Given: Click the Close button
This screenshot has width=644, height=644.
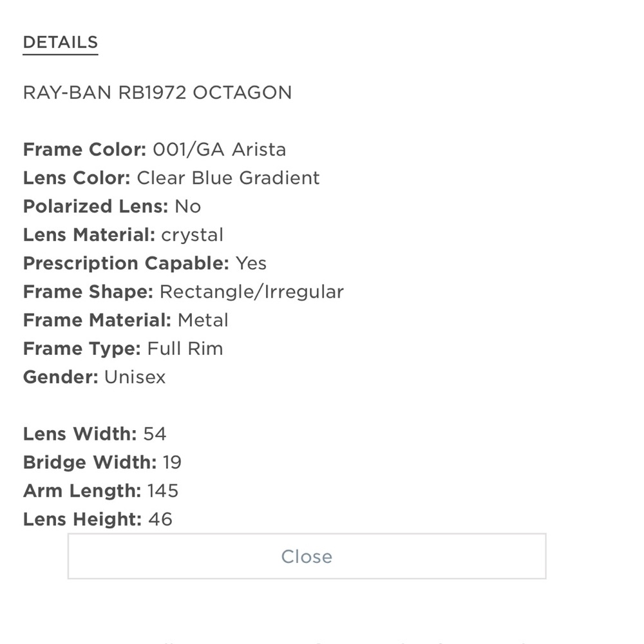Looking at the screenshot, I should tap(307, 556).
